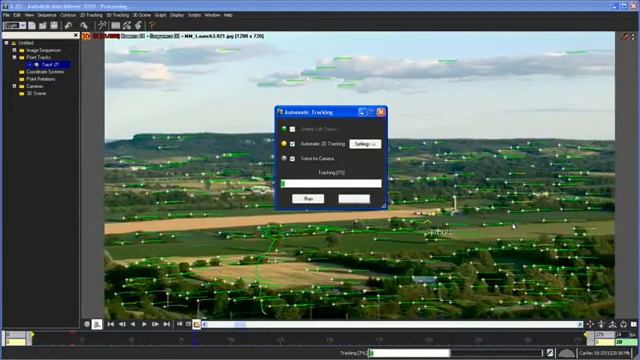Toggle the Solve for Camera checkbox
This screenshot has height=360, width=640.
292,159
